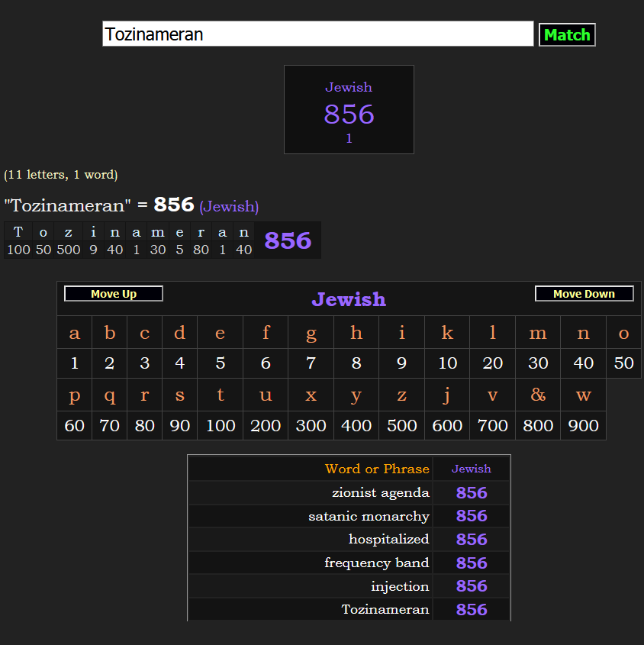Click value 700 in the cipher chart
This screenshot has width=644, height=645.
click(493, 425)
